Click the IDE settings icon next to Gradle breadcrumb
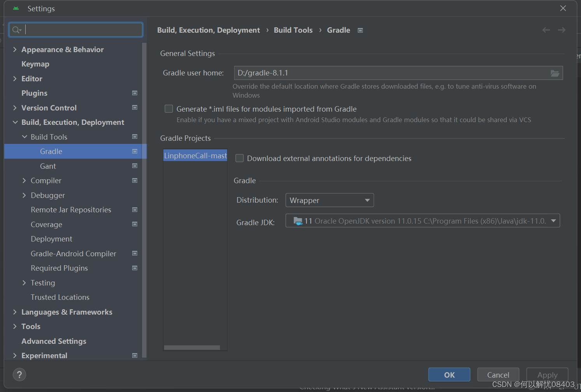 [360, 30]
